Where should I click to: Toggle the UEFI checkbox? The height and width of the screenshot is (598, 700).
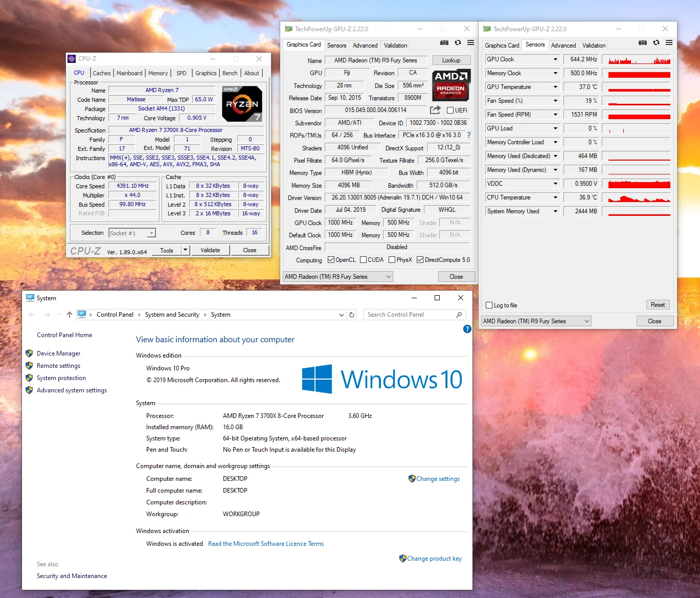tap(450, 110)
